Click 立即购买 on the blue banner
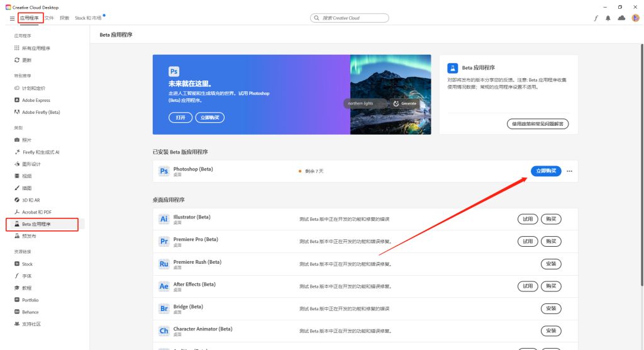Screen dimensions: 644x350 click(210, 118)
